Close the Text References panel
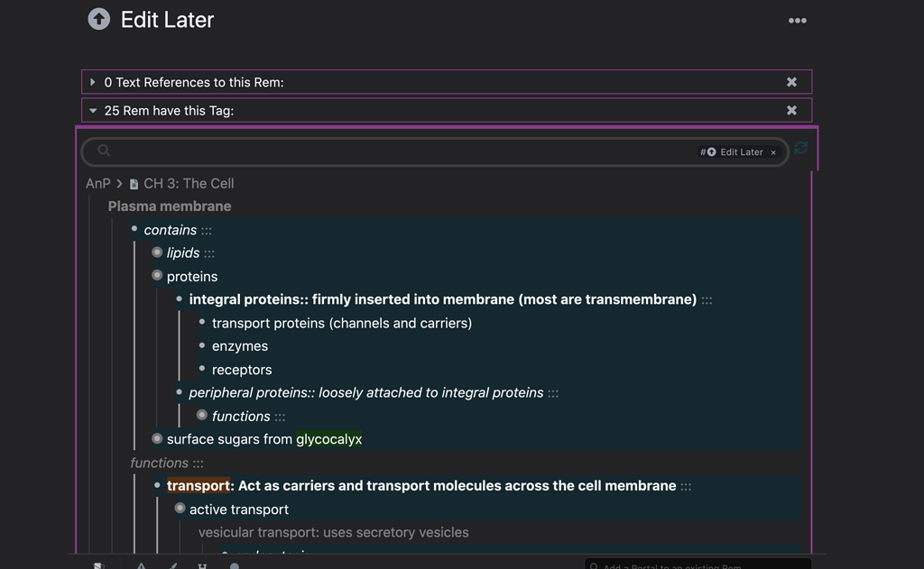 791,82
